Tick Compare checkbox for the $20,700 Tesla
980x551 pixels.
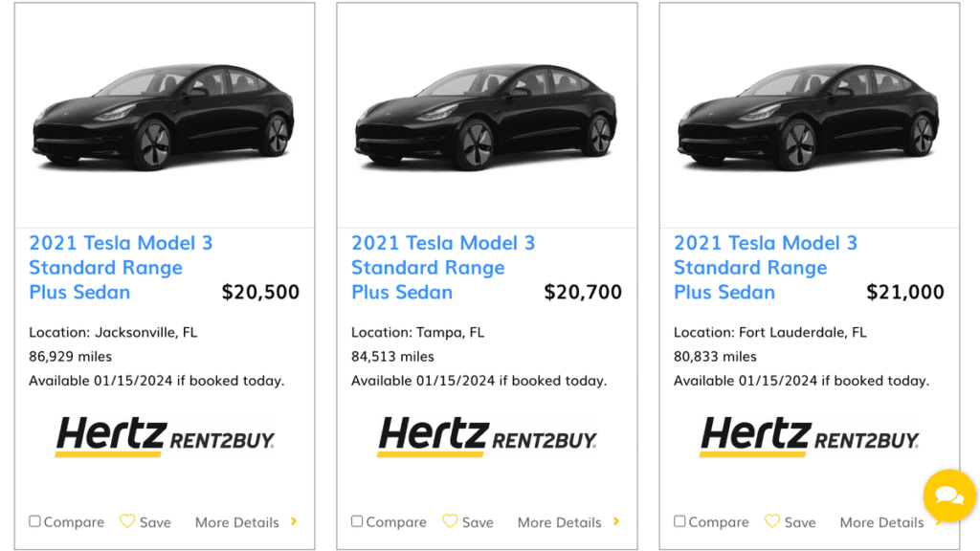pos(357,521)
